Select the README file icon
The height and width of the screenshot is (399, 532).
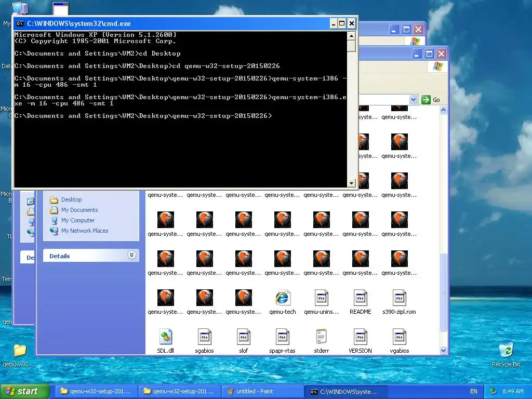360,298
